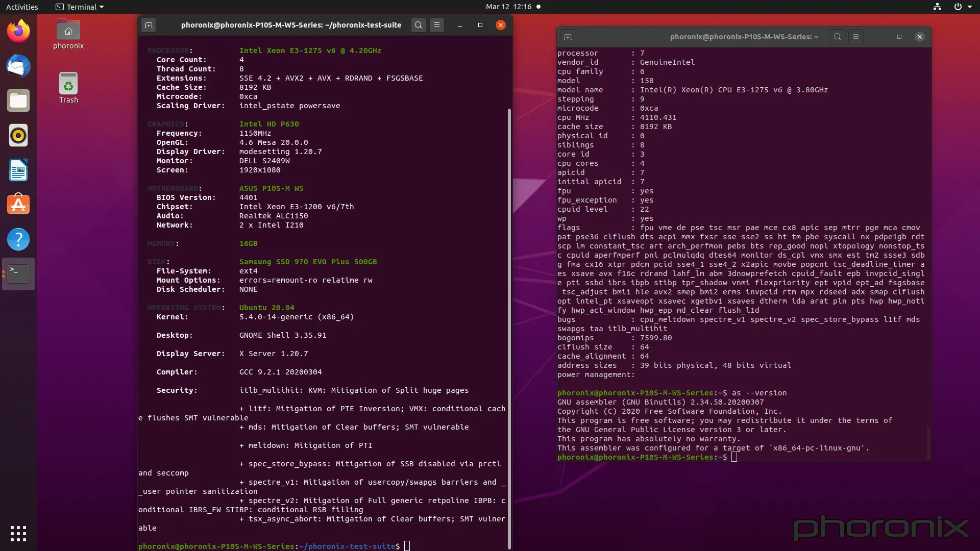Open Ubuntu Software from the dock
The width and height of the screenshot is (980, 551).
[18, 205]
